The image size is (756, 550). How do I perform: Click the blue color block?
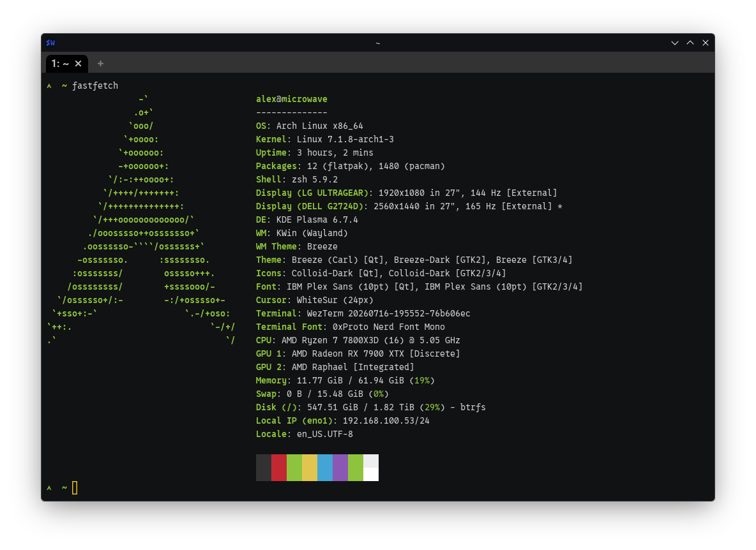coord(325,468)
